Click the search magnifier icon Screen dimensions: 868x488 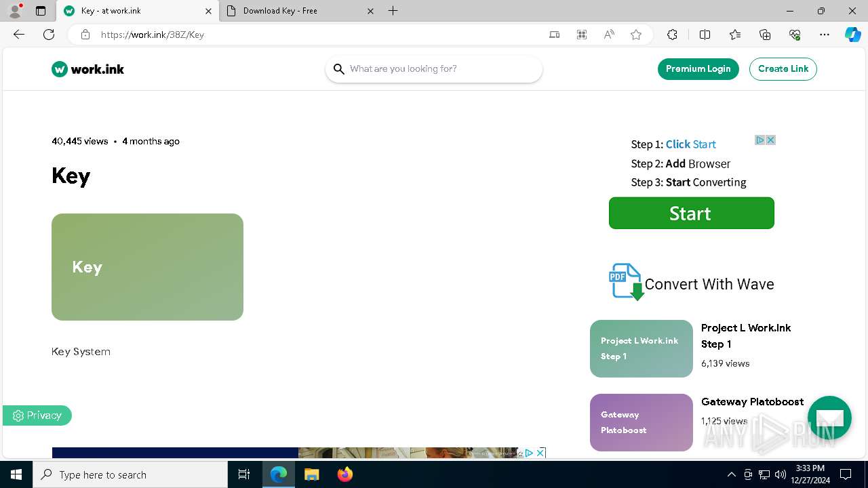(x=339, y=69)
